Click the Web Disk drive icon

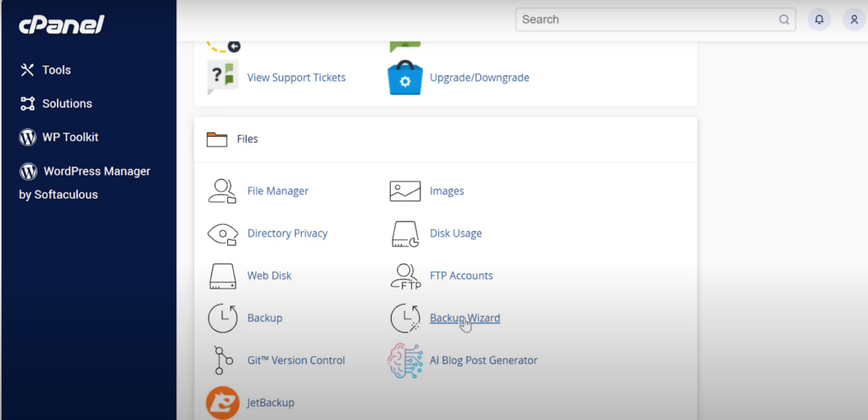tap(223, 276)
